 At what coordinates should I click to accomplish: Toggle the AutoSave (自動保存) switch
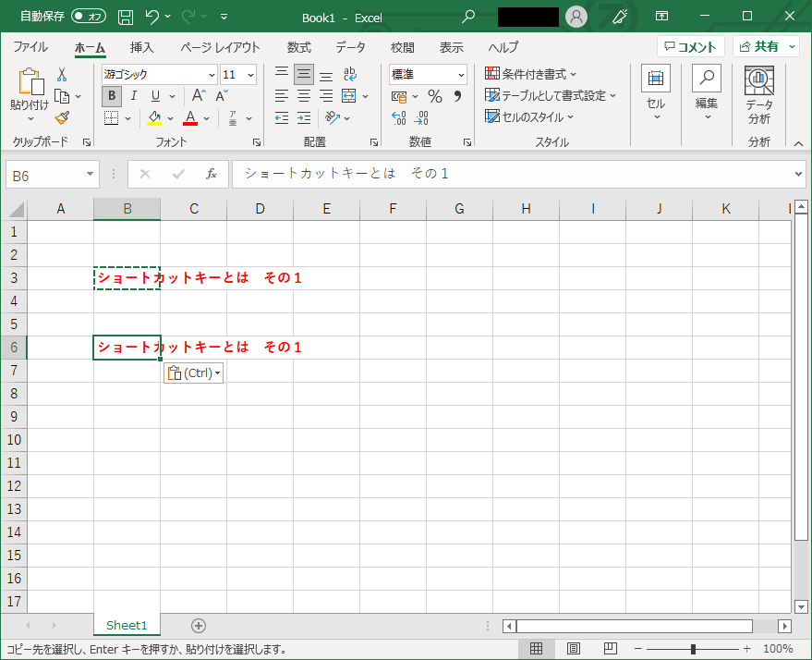point(89,17)
